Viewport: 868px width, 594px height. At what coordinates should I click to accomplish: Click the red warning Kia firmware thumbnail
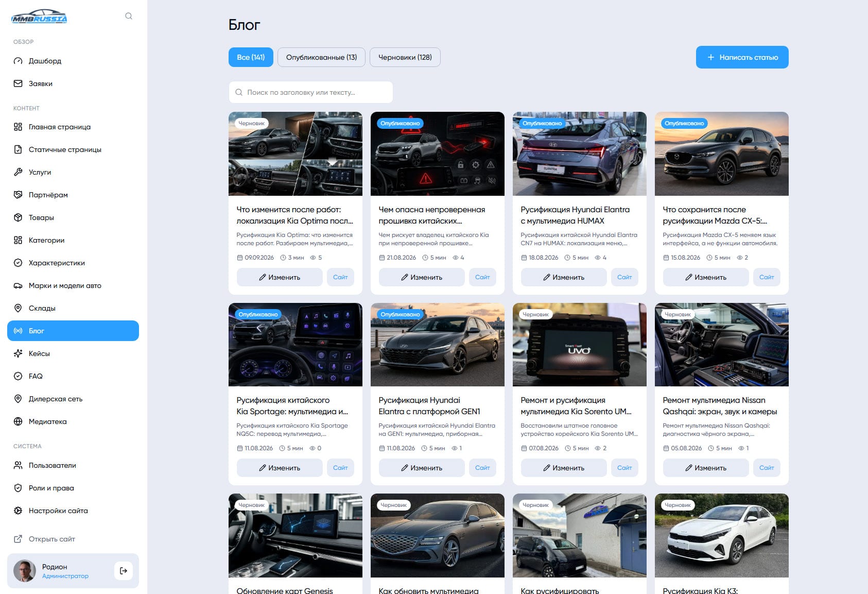438,154
